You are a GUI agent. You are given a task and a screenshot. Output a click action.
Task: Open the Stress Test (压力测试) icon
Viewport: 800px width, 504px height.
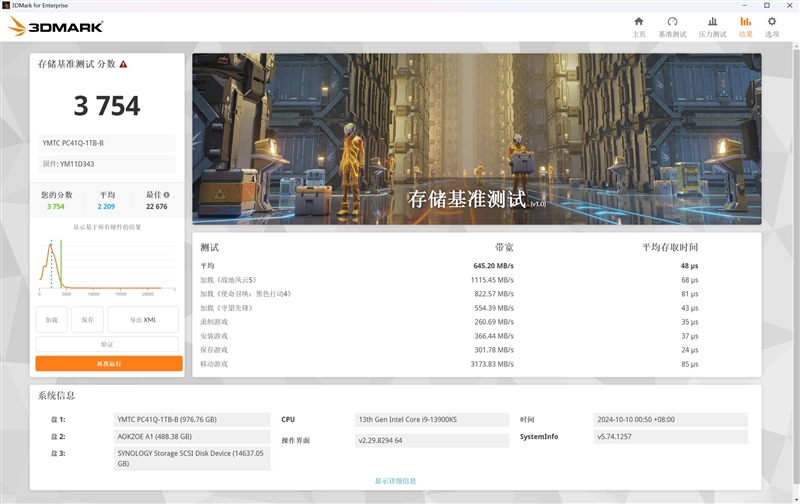712,21
